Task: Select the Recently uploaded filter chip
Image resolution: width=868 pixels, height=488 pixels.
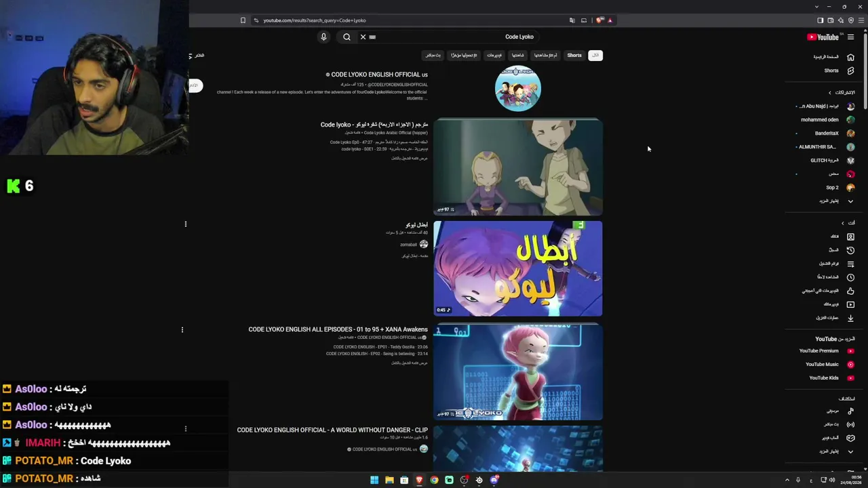Action: (465, 56)
